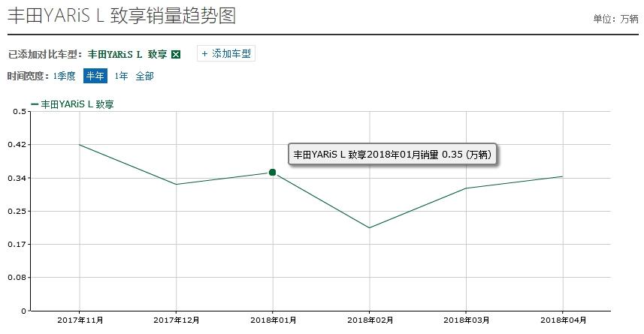Click the 0.5 y-axis value
Screen dimensions: 644x334
[19, 111]
